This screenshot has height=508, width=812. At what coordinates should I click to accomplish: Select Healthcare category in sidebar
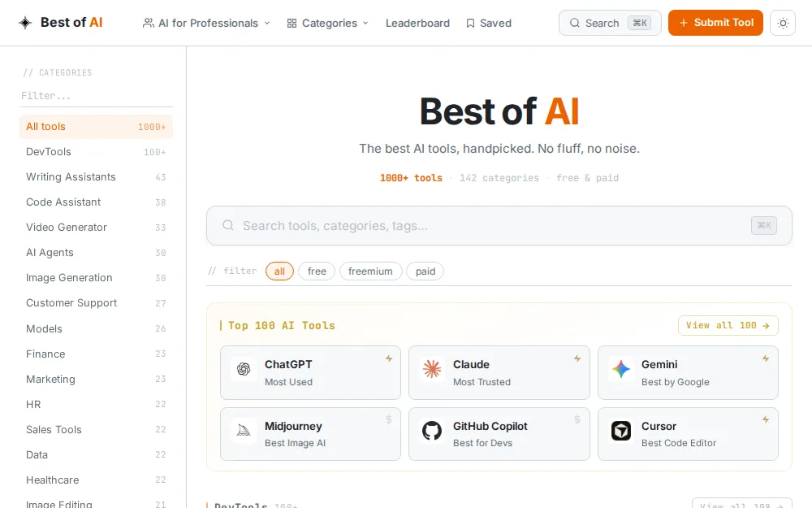[x=96, y=480]
